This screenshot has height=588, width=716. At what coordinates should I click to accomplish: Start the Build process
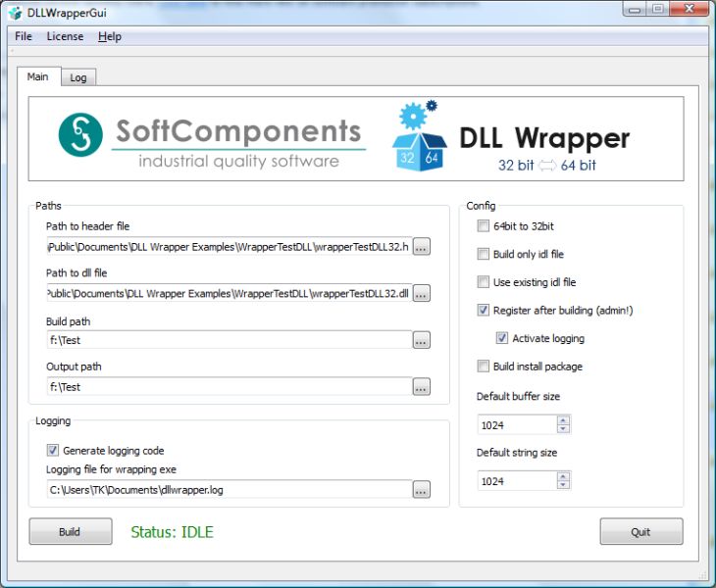click(71, 531)
